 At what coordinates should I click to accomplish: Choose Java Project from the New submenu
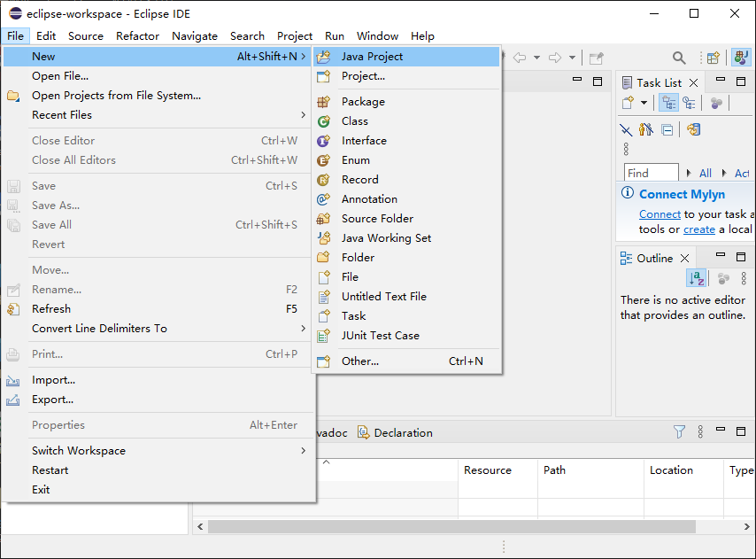click(x=406, y=57)
